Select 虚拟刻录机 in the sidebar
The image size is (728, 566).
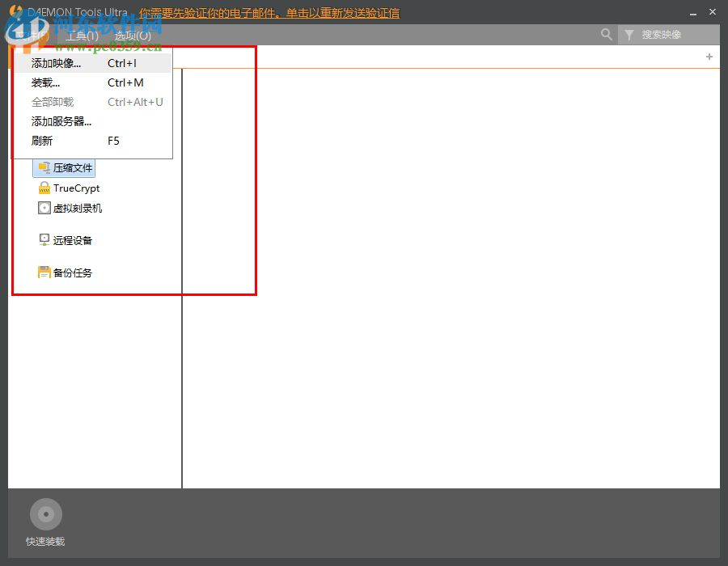[70, 209]
